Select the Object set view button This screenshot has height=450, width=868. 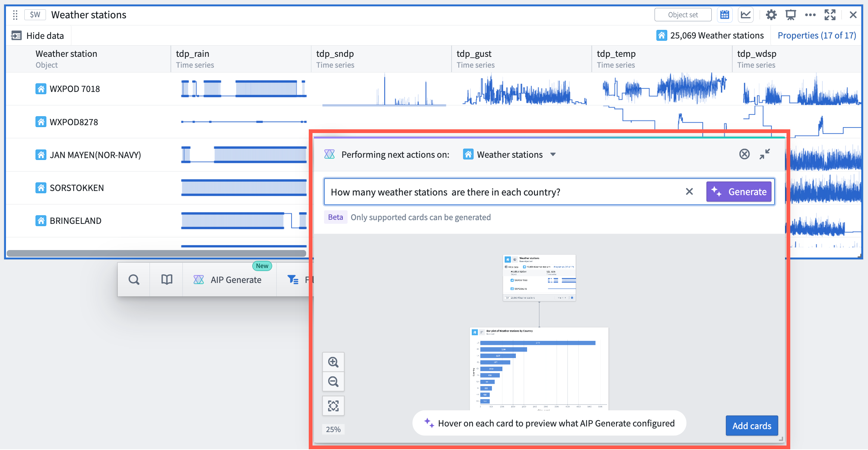(x=683, y=15)
